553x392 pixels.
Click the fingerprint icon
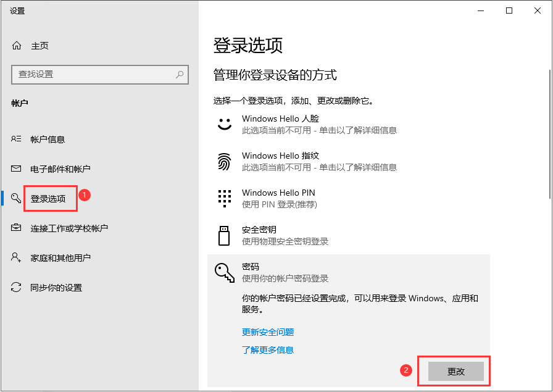point(224,162)
